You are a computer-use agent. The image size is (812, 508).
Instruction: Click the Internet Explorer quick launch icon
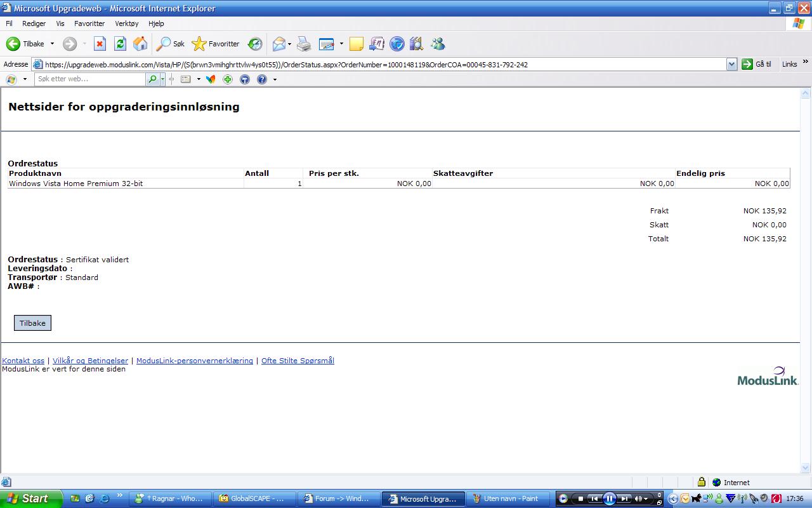105,498
